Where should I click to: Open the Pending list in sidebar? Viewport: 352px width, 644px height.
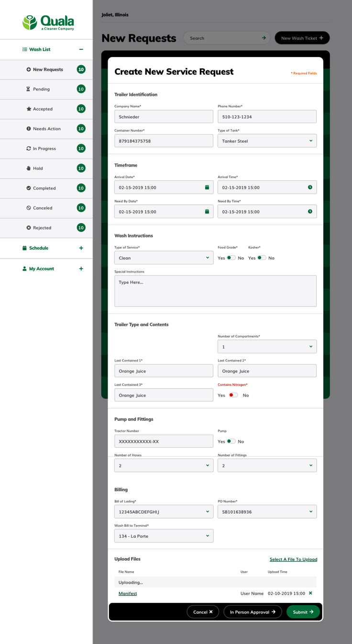click(x=46, y=89)
